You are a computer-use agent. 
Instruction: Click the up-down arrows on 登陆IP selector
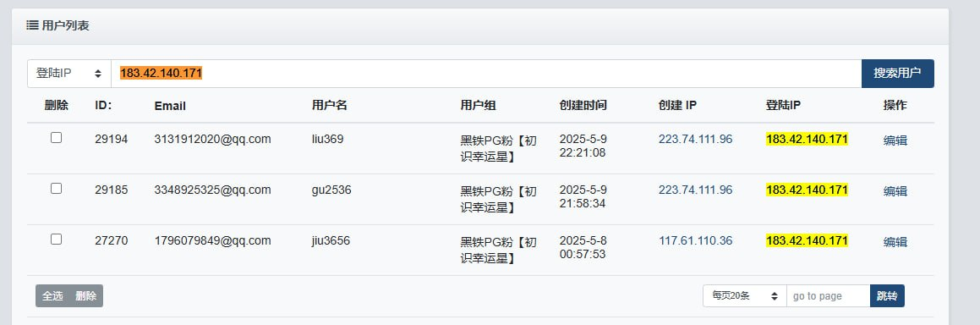[x=98, y=73]
